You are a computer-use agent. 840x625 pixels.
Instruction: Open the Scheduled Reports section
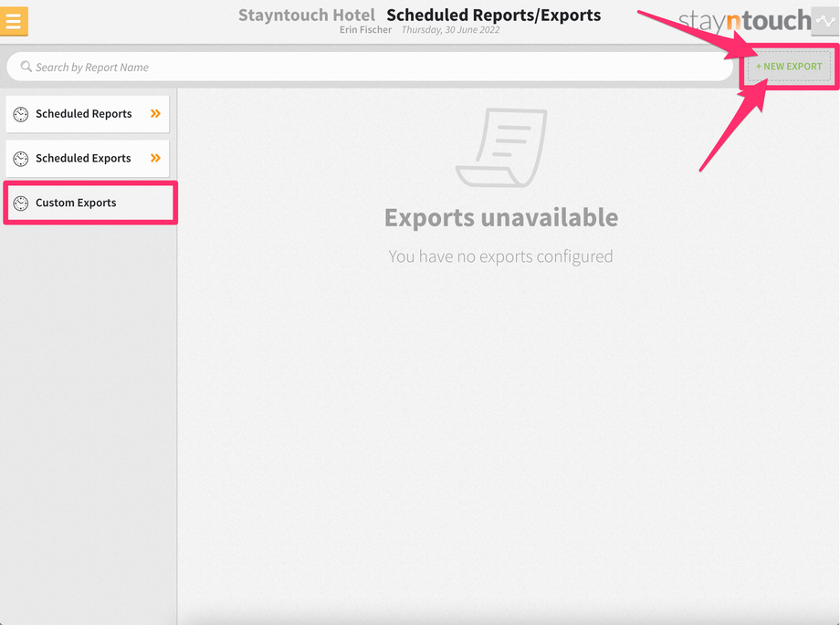pyautogui.click(x=88, y=113)
